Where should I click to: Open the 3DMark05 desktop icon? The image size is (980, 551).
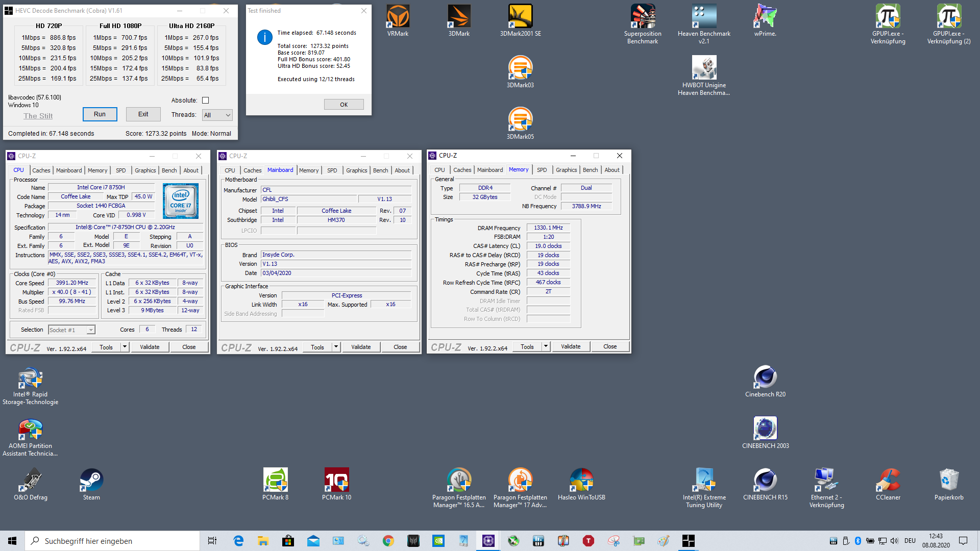[x=520, y=123]
